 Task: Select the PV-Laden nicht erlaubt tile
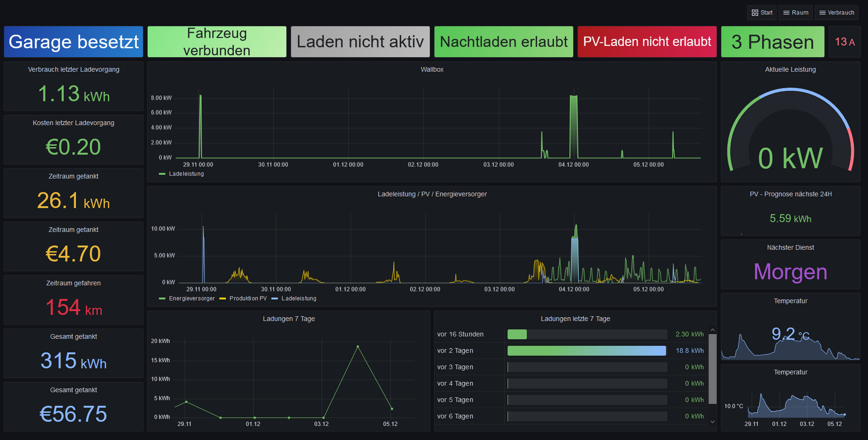pyautogui.click(x=647, y=42)
